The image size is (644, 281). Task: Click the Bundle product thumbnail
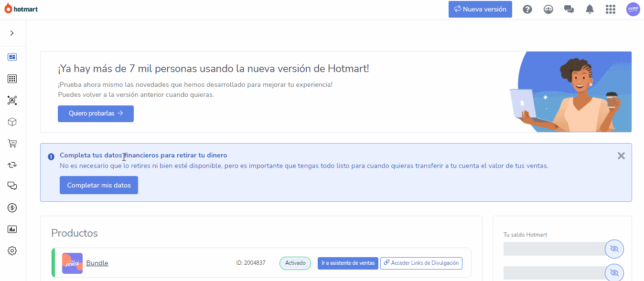72,263
